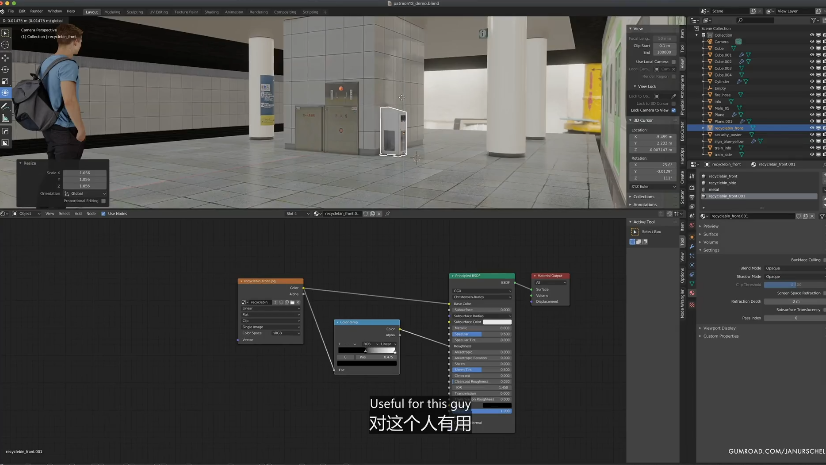This screenshot has width=826, height=465.
Task: Click the Scale X field in Resize panel
Action: coord(85,173)
